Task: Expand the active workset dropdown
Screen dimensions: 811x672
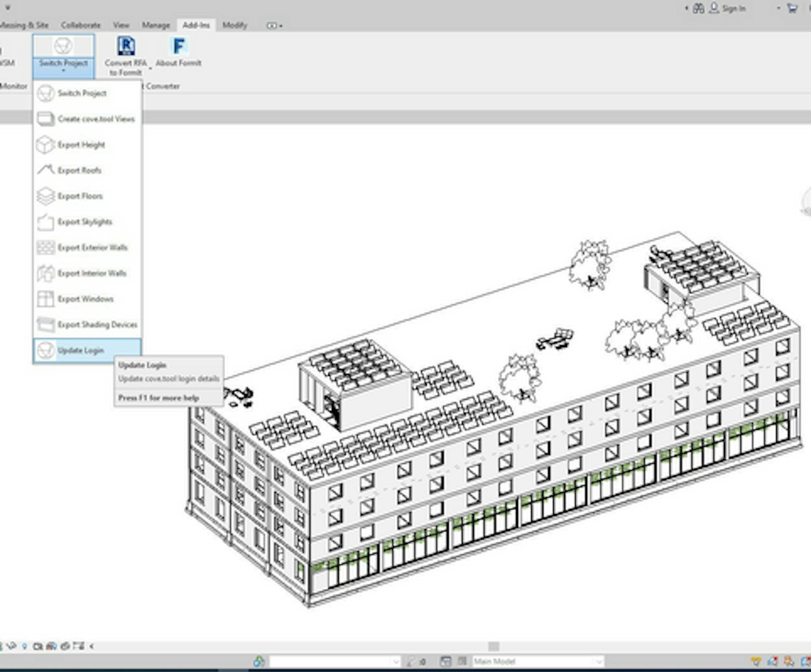Action: [x=395, y=662]
